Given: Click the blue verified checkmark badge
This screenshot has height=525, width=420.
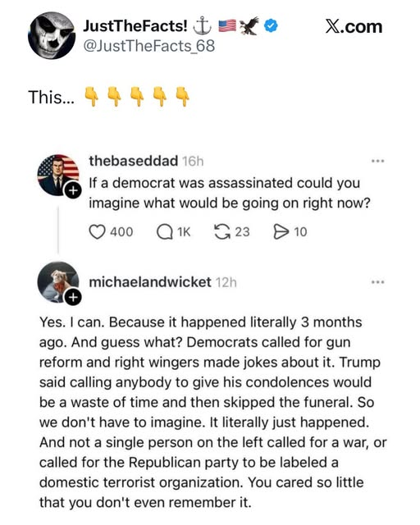Looking at the screenshot, I should (271, 26).
